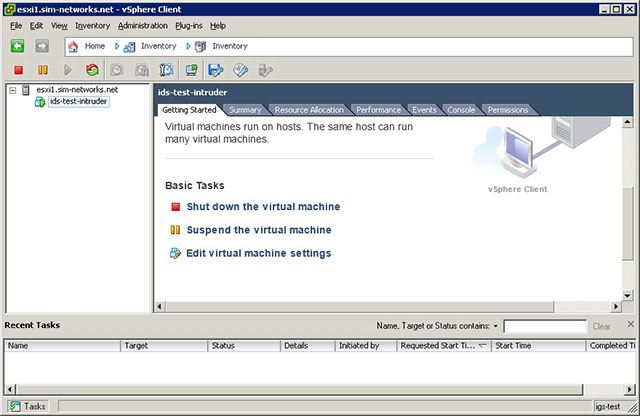The image size is (640, 416).
Task: Open the View menu
Action: coord(59,26)
